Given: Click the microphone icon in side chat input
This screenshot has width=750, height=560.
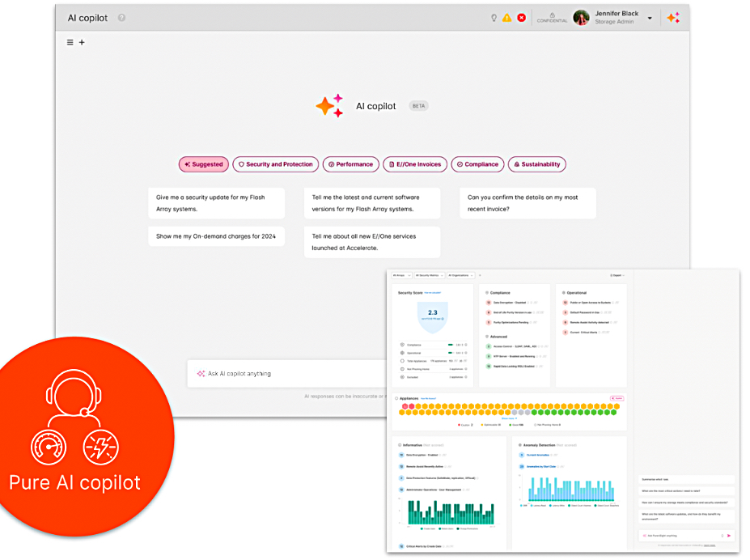Looking at the screenshot, I should tap(722, 536).
